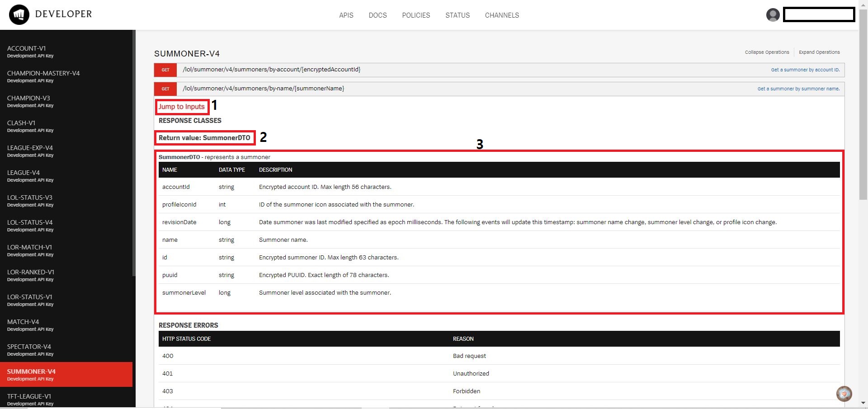Click Collapse Operations link
Screen dimensions: 868x409
coord(767,52)
